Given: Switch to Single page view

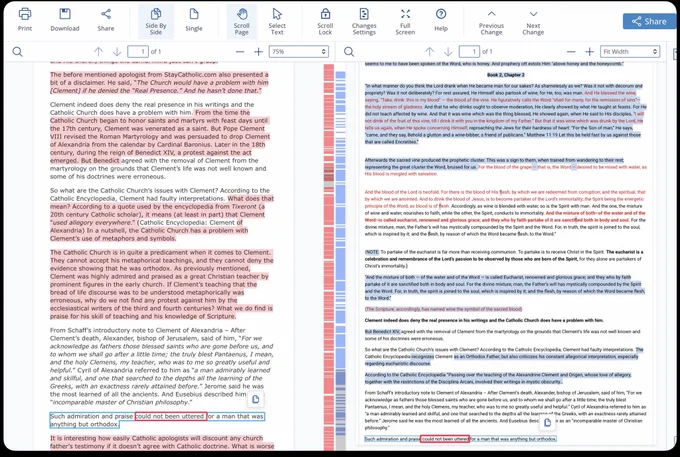Looking at the screenshot, I should click(194, 20).
